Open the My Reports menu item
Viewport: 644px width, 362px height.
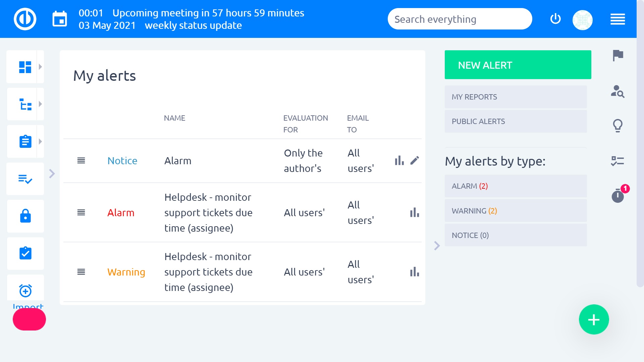pyautogui.click(x=516, y=97)
